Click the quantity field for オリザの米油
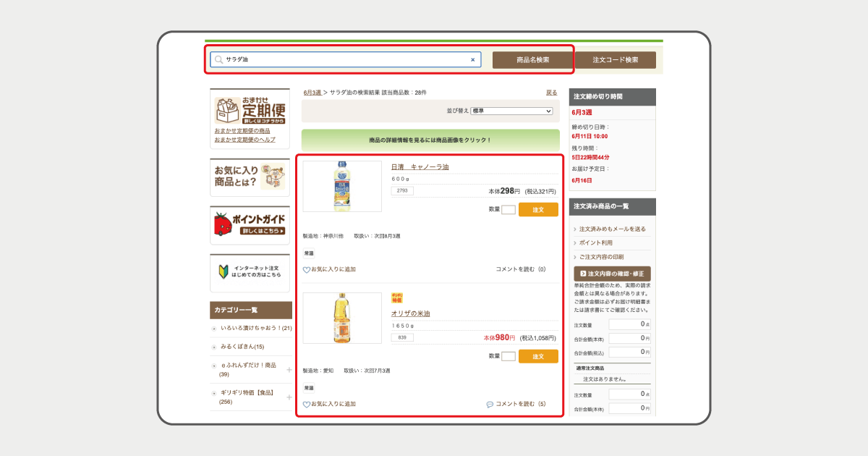 coord(509,356)
